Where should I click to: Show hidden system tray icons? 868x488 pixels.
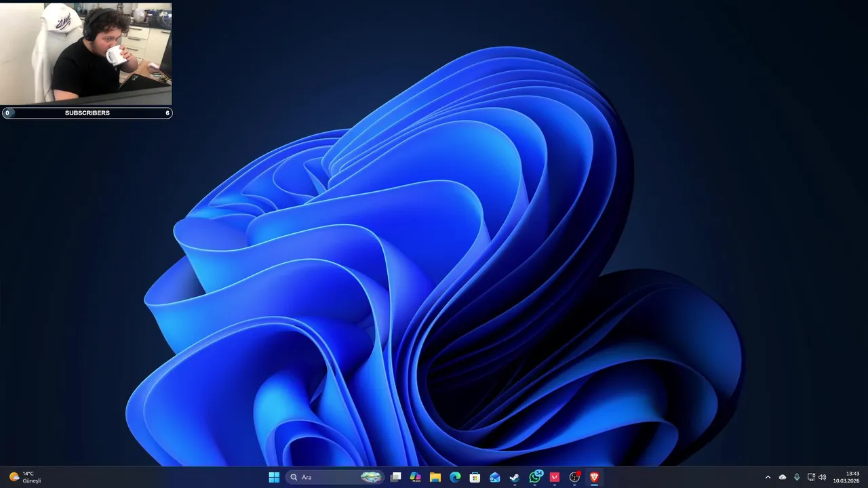768,477
